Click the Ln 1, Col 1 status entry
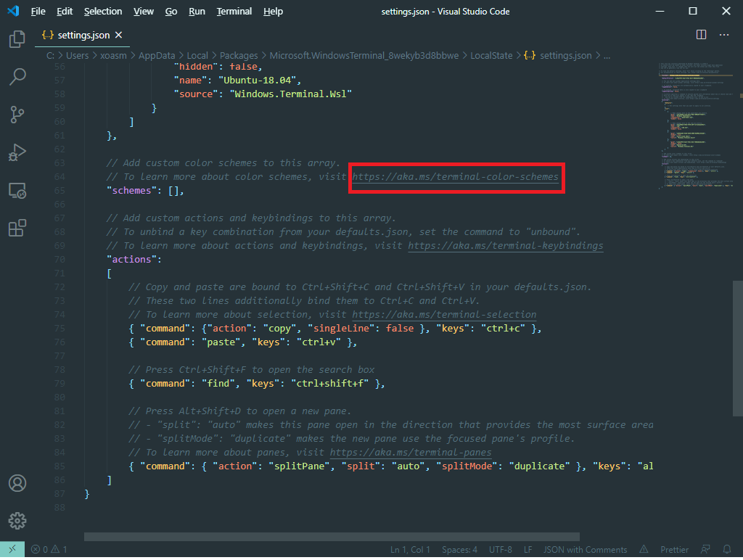Screen dimensions: 743x560 tap(410, 550)
